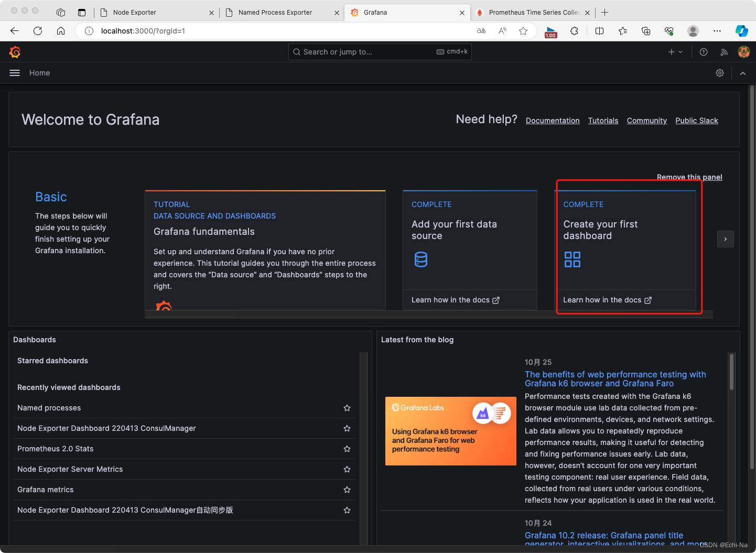Image resolution: width=756 pixels, height=553 pixels.
Task: Click the data source database icon
Action: [x=421, y=259]
